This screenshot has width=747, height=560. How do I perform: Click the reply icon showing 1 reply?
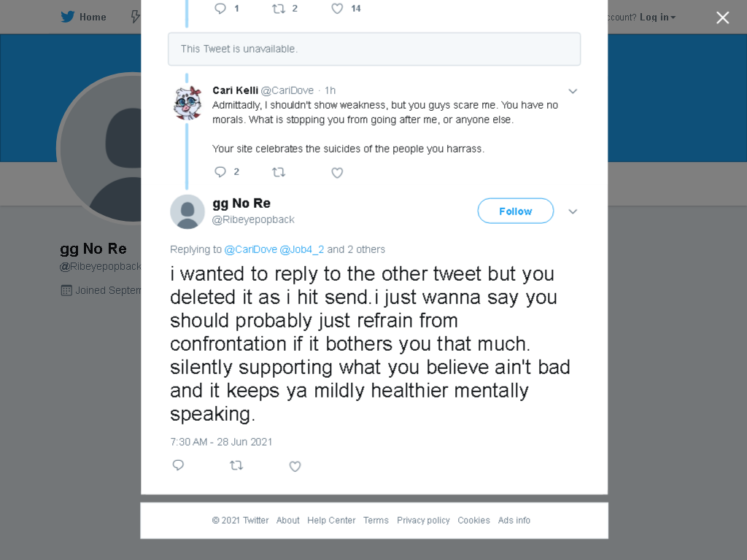coord(220,9)
